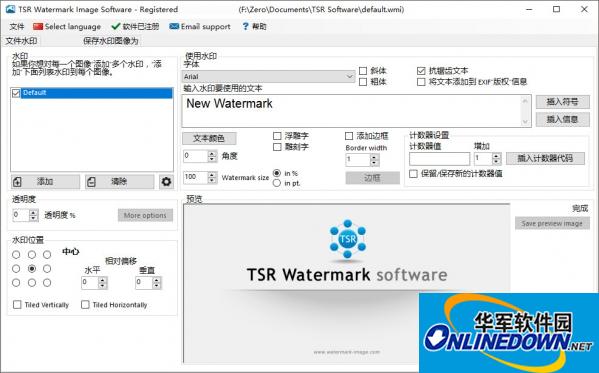The height and width of the screenshot is (373, 599).
Task: Toggle the Default watermark checkbox
Action: click(x=16, y=93)
